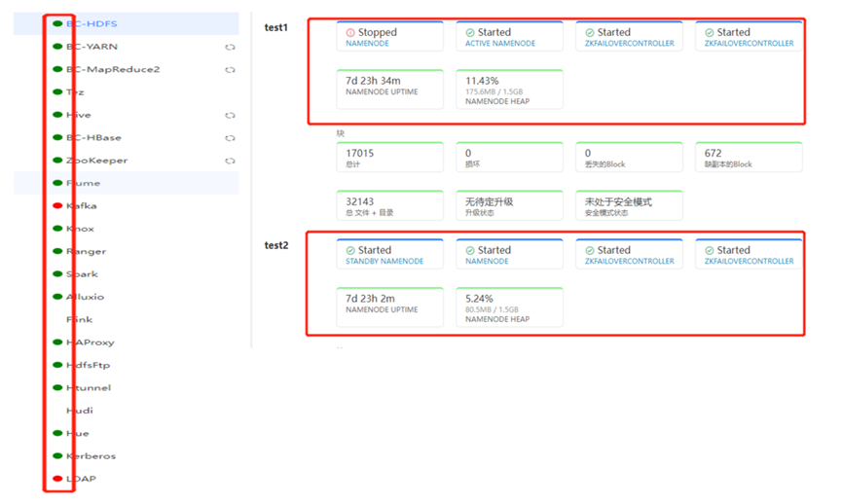Select Hue in service list
Screen dimensions: 842x504
click(78, 433)
